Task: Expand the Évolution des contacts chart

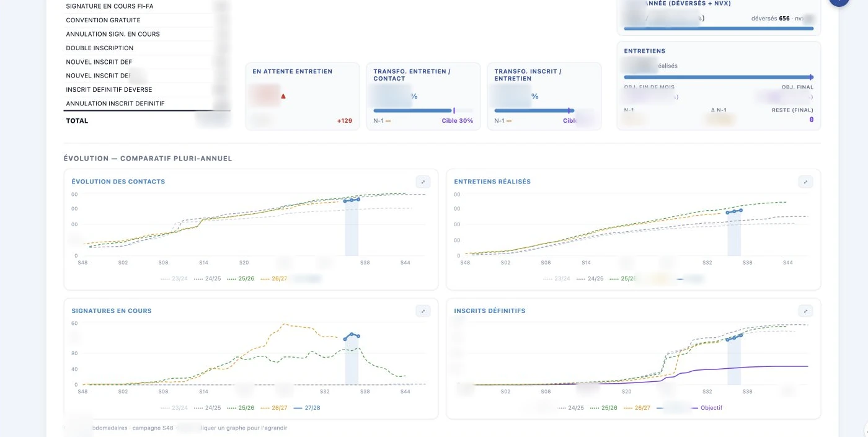Action: point(423,182)
